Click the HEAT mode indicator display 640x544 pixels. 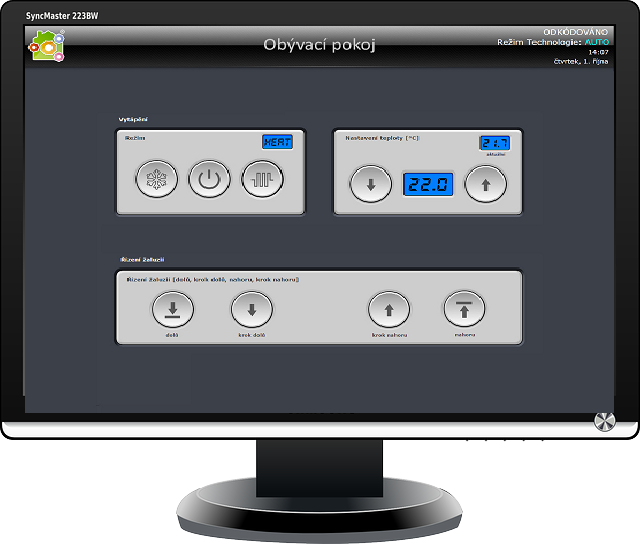(277, 142)
